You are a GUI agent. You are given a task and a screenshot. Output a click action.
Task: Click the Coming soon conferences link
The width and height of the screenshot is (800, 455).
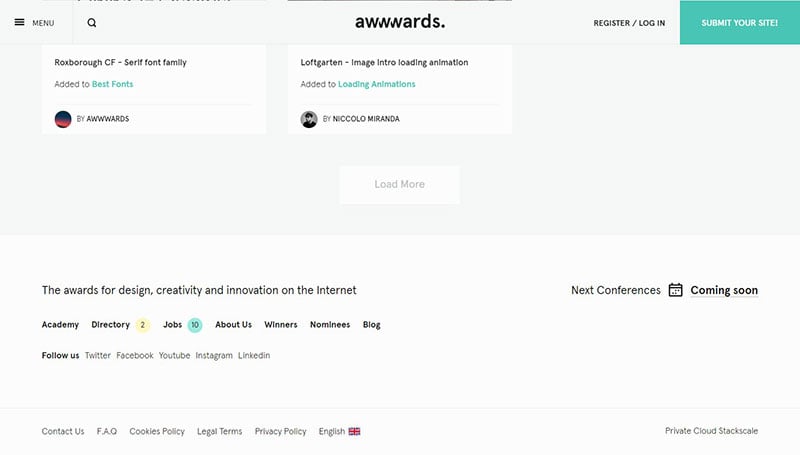[x=724, y=290]
